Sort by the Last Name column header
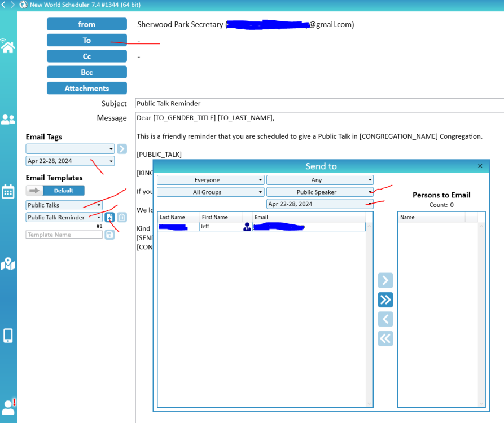 click(x=178, y=217)
